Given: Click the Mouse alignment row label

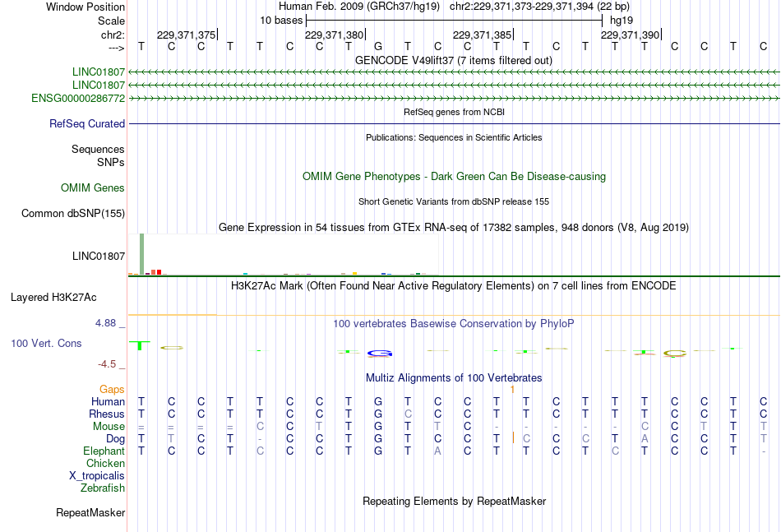Looking at the screenshot, I should (109, 427).
